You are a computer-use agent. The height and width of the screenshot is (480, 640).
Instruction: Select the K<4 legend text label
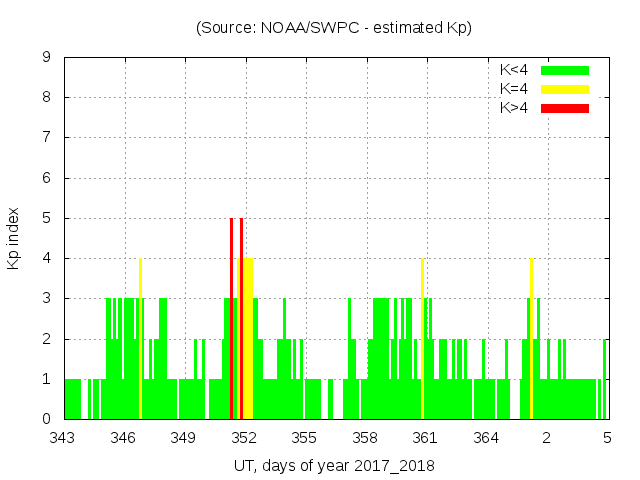514,70
